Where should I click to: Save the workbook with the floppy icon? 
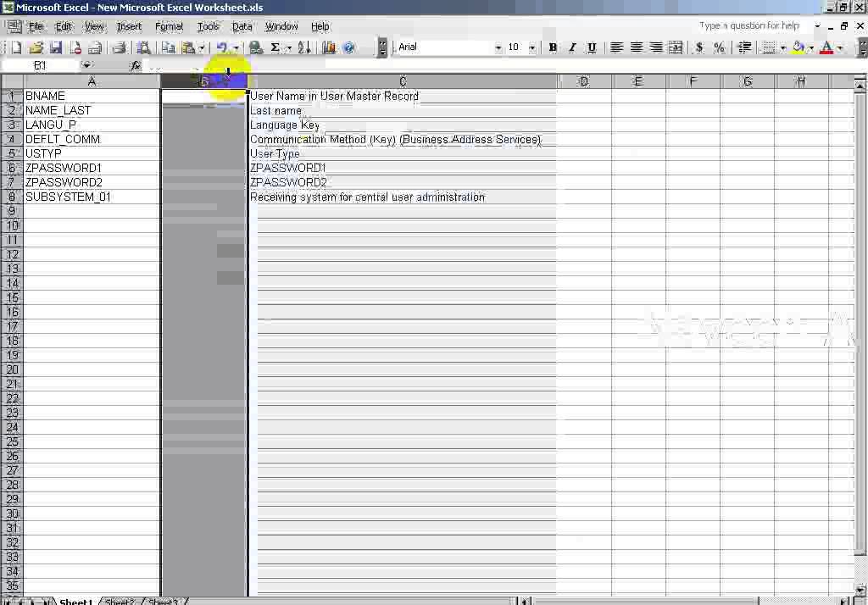[55, 47]
